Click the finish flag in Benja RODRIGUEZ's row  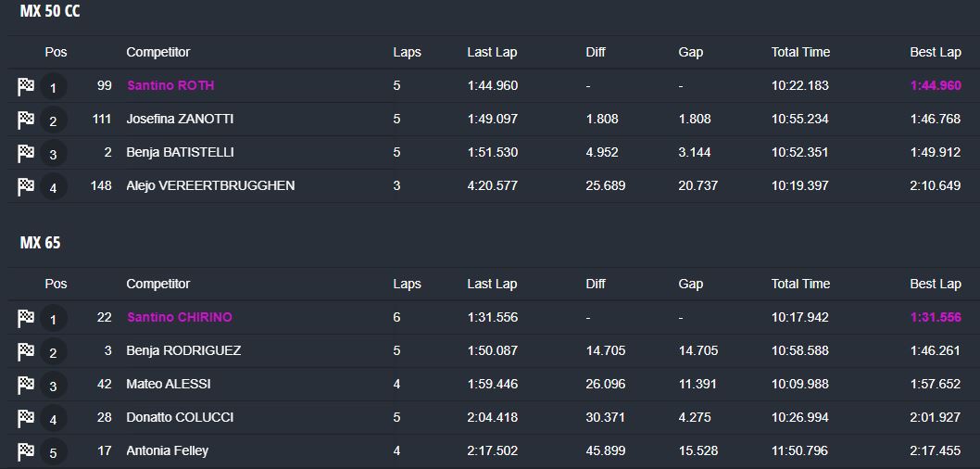coord(26,351)
